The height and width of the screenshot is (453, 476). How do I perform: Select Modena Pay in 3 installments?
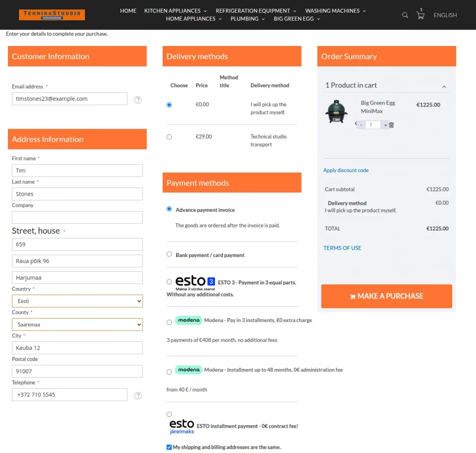tap(169, 322)
